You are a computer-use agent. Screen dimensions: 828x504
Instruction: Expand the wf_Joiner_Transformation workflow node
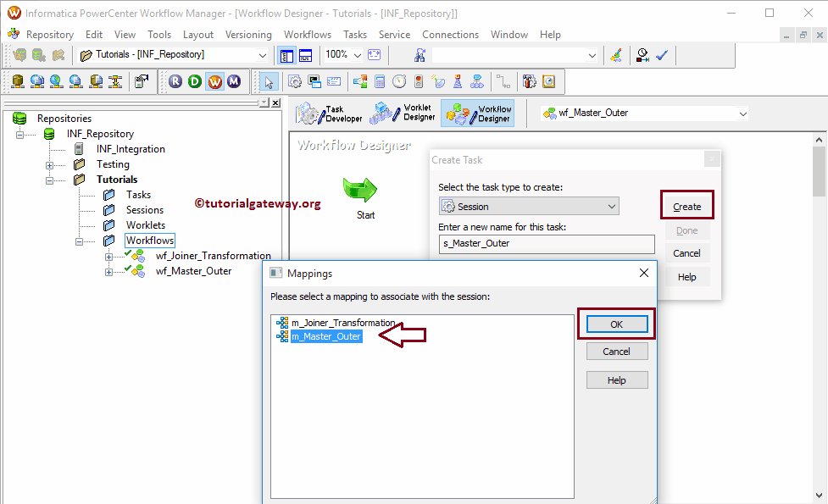(x=108, y=257)
